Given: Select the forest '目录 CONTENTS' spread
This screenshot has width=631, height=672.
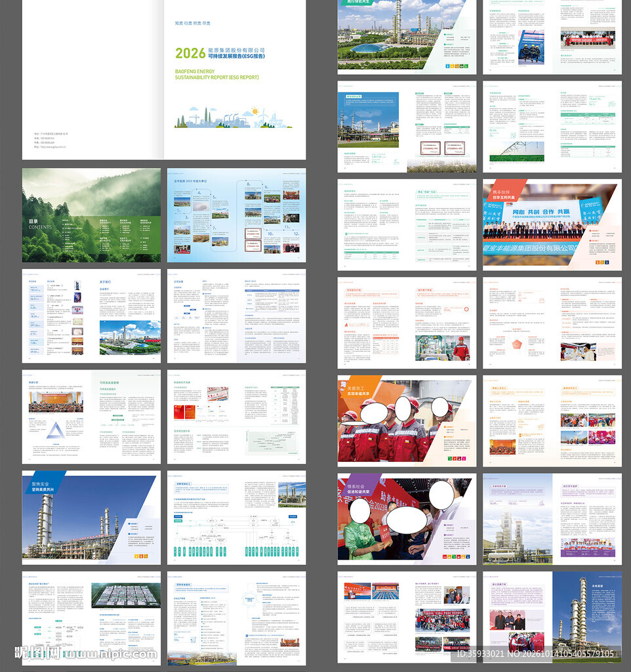Looking at the screenshot, I should pos(91,215).
